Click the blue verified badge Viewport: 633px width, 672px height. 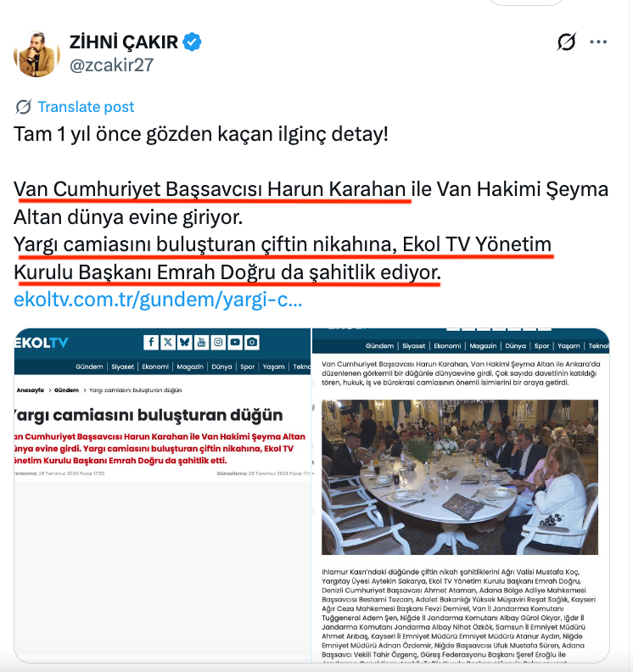(192, 42)
